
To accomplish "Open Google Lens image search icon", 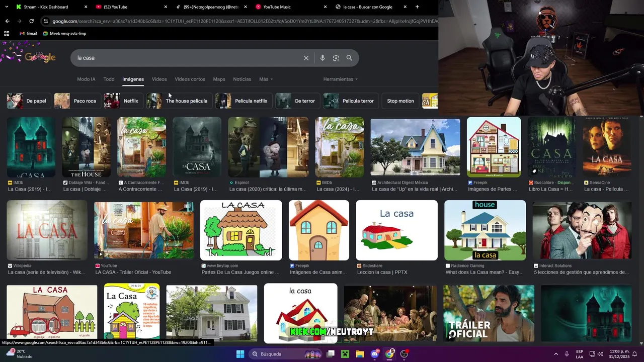I will coord(336,58).
